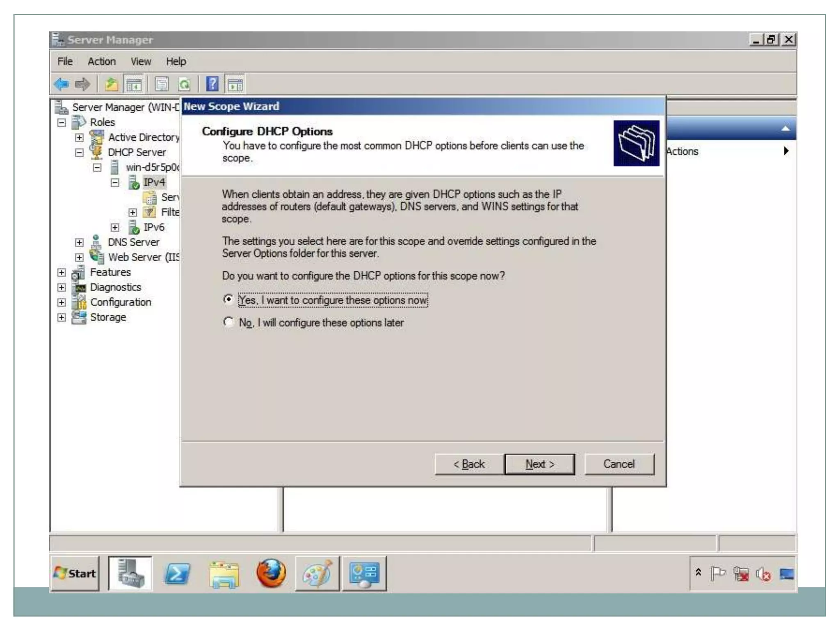Click the Roles node icon
Screen dimensions: 840x630
78,122
